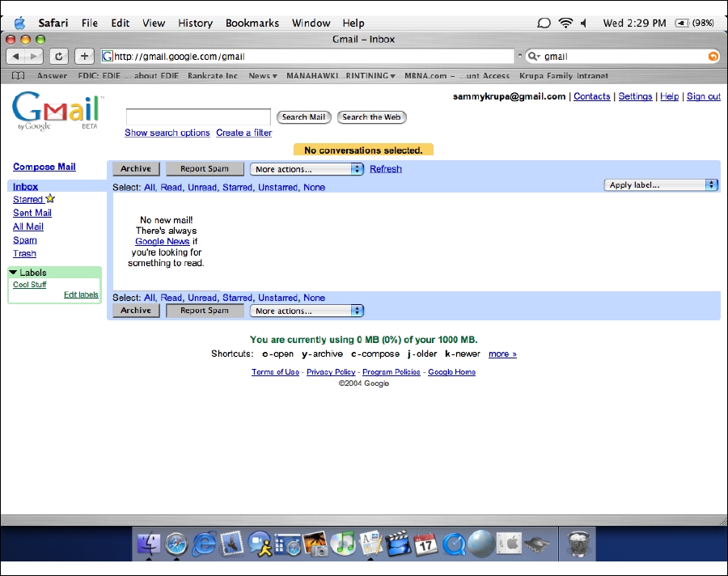Open iTunes from the Dock
The image size is (728, 576).
tap(344, 543)
